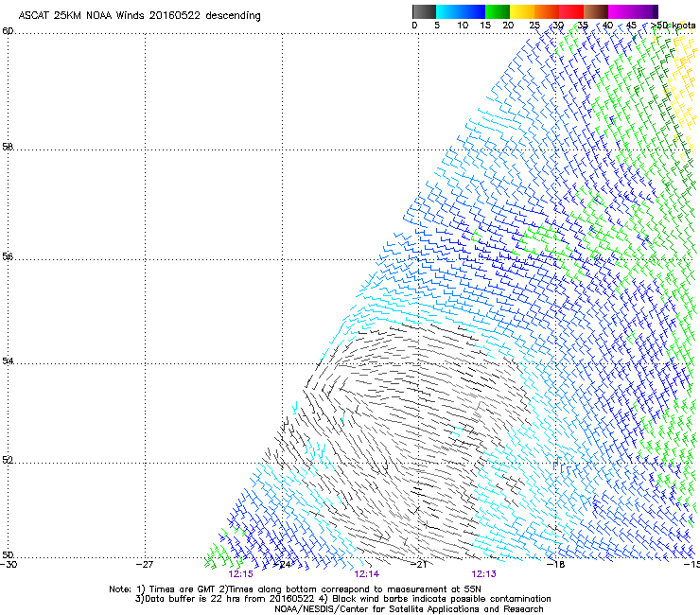
Task: Click the longitude label -24
Action: click(x=282, y=565)
